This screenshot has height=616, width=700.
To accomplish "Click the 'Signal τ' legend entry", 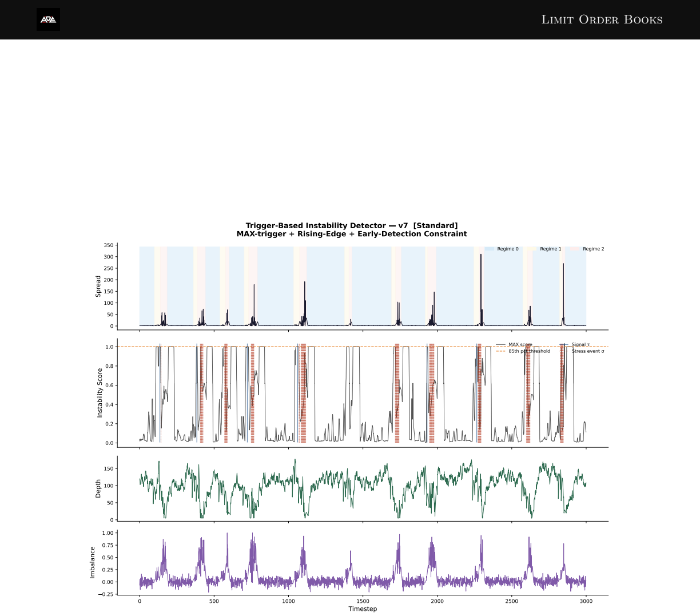I will [x=574, y=345].
